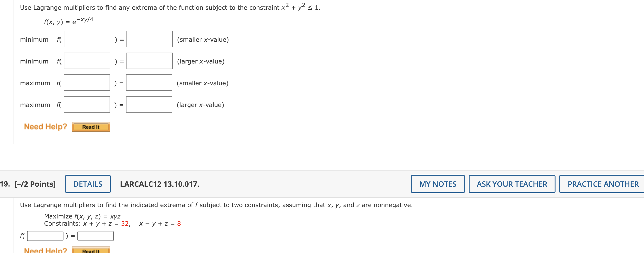This screenshot has height=253, width=644.
Task: Click the larger x-value minimum result field
Action: pyautogui.click(x=149, y=61)
